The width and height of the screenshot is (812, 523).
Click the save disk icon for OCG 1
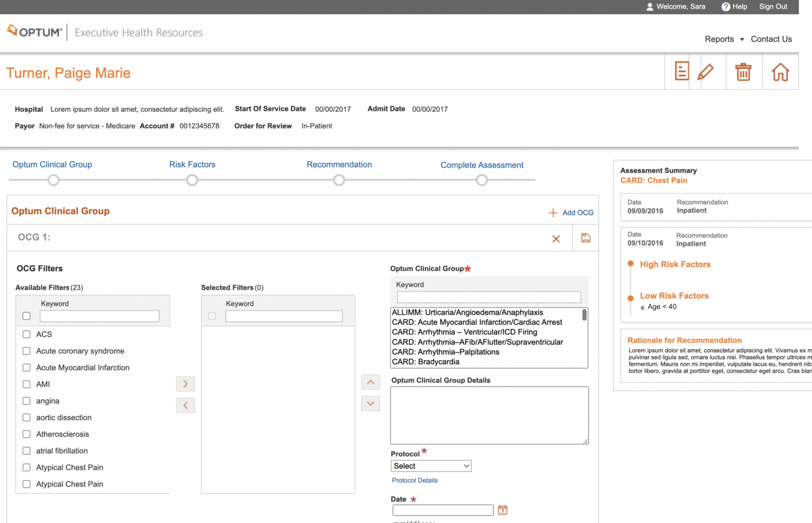point(586,238)
